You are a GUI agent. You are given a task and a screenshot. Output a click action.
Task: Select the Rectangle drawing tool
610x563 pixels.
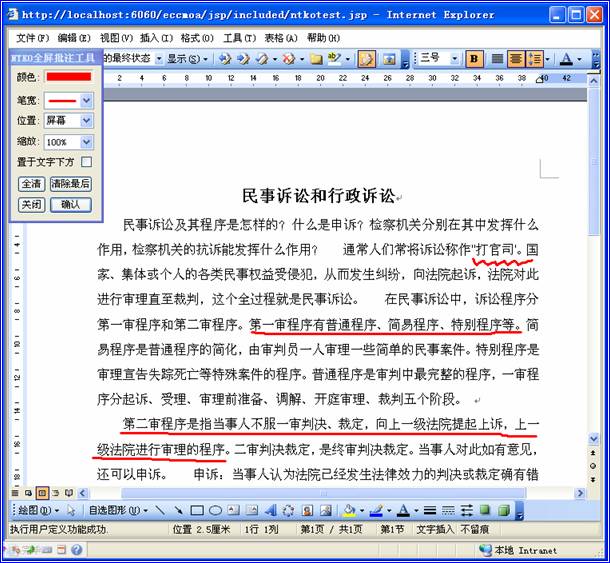[197, 511]
